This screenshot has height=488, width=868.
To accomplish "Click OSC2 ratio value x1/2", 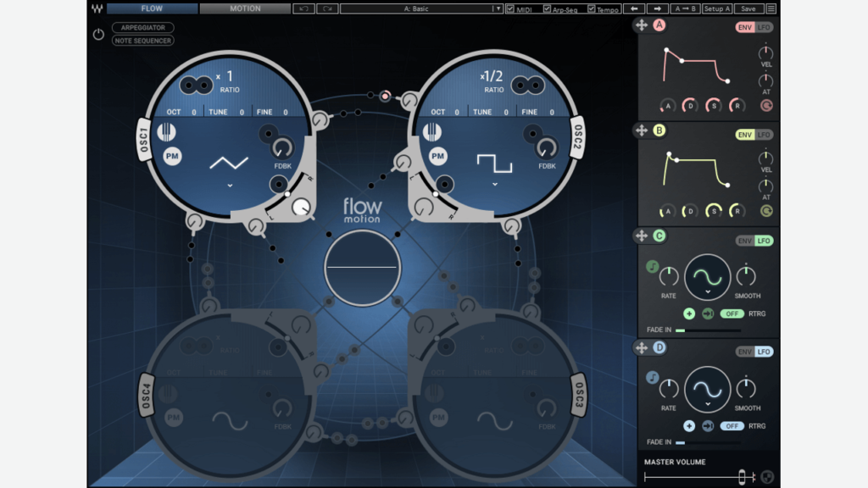I will tap(492, 76).
